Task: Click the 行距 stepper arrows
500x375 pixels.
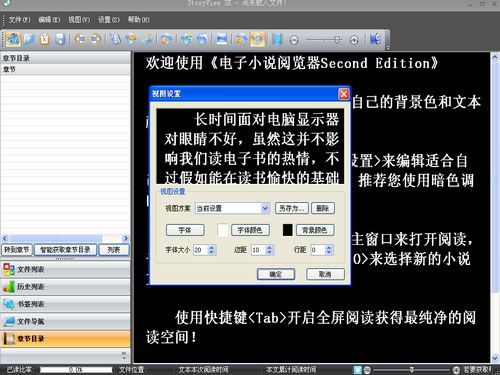Action: pyautogui.click(x=328, y=250)
